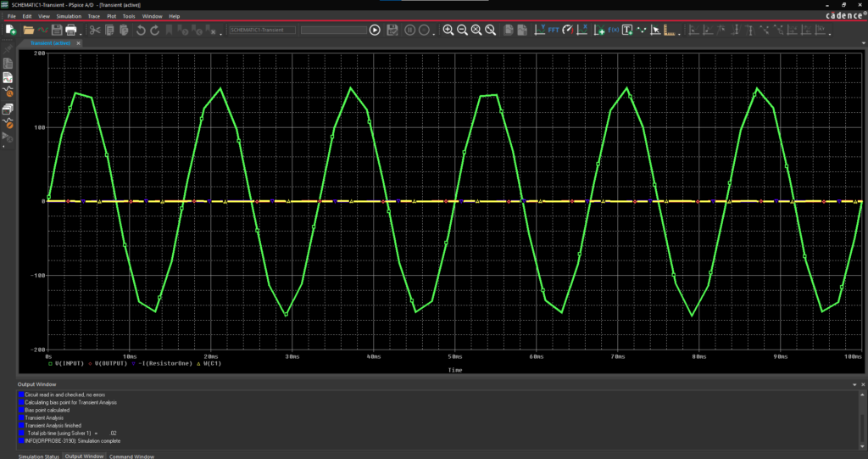868x459 pixels.
Task: Click the Copy icon in toolbar
Action: click(109, 30)
